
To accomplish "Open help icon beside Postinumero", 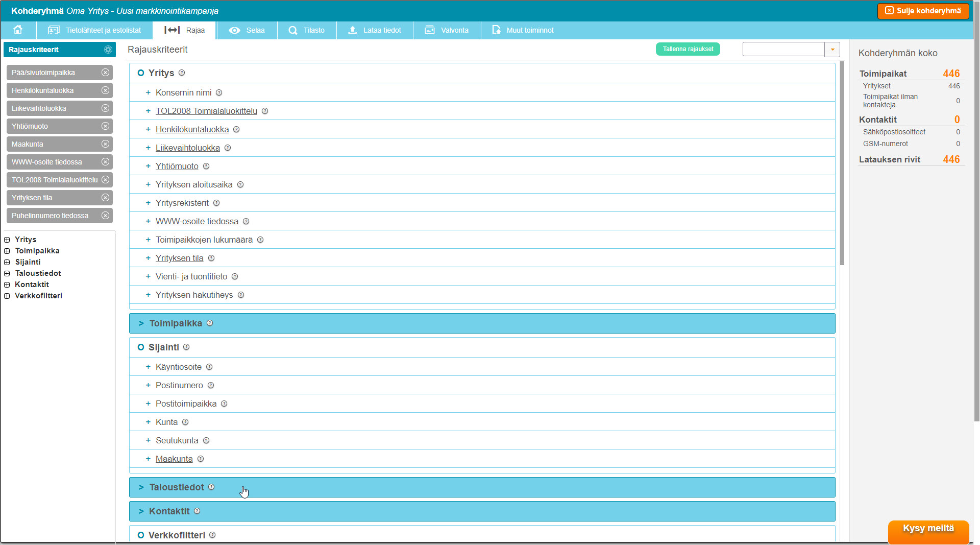I will click(x=211, y=385).
